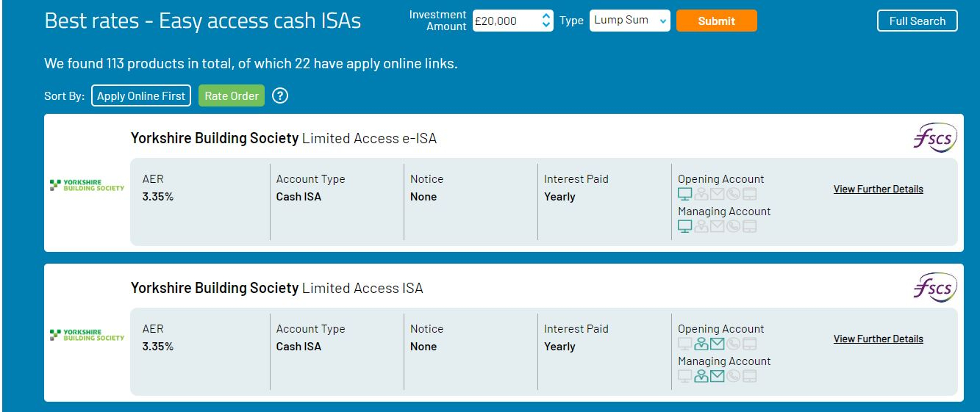Toggle Apply Online First sorting
The image size is (980, 412).
click(x=141, y=95)
